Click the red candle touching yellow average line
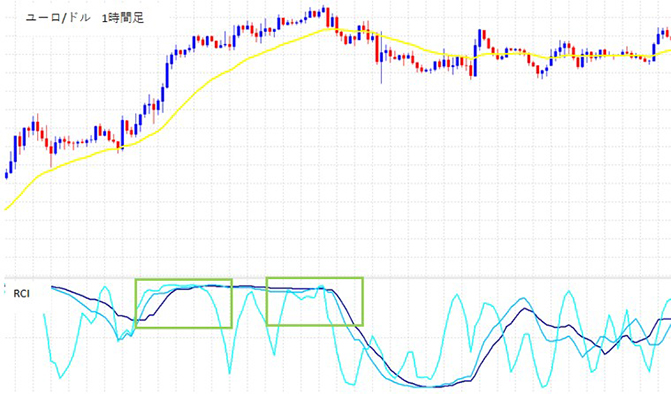671x394 pixels. click(x=119, y=146)
